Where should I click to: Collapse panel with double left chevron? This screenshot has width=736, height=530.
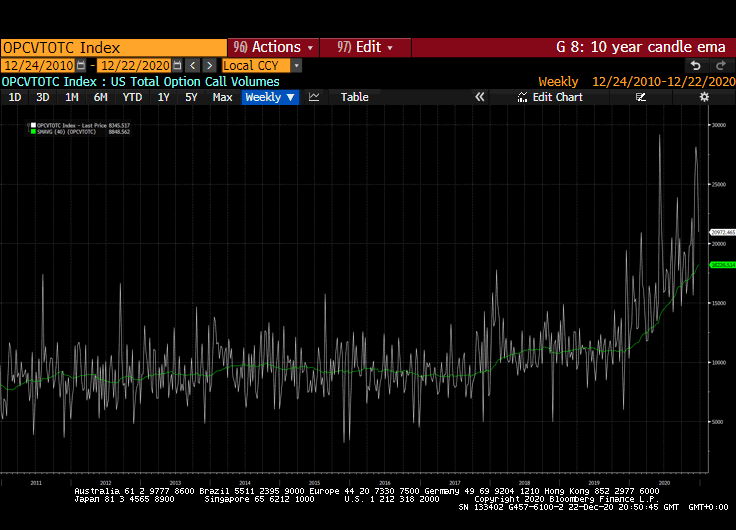coord(479,97)
